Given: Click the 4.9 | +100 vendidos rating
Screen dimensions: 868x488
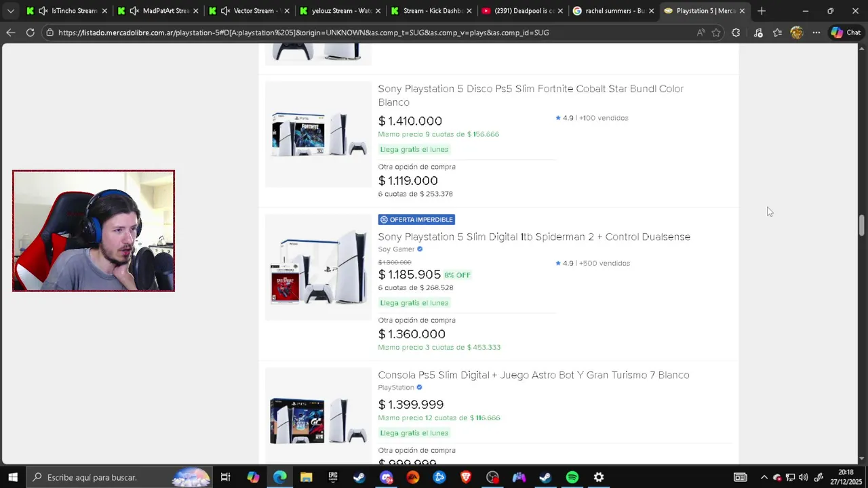Looking at the screenshot, I should (591, 118).
